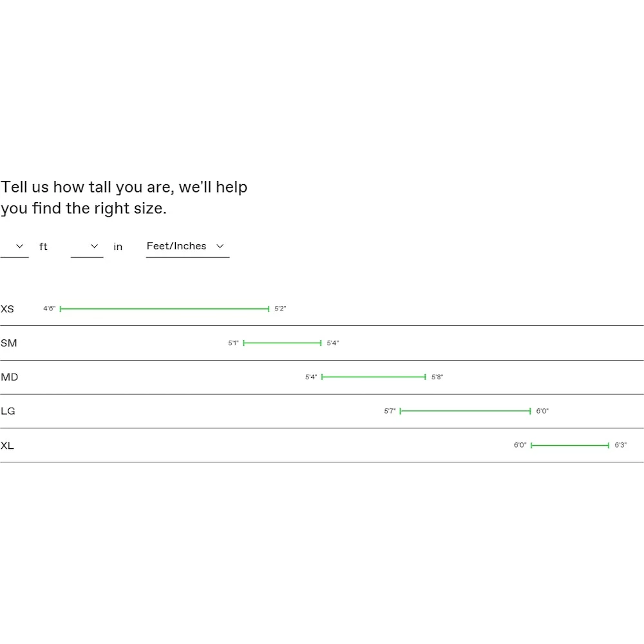Click the 4'6" minimum height label
644x644 pixels.
tap(50, 309)
